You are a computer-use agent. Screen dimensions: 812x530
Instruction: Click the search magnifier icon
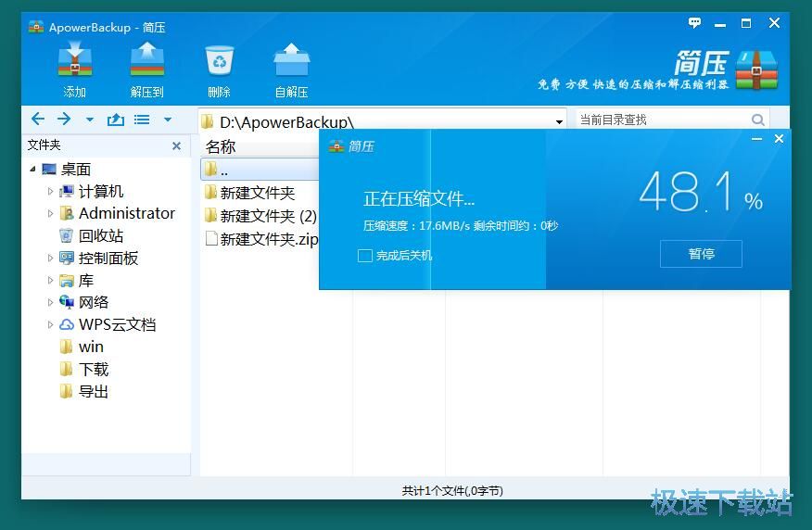click(758, 120)
